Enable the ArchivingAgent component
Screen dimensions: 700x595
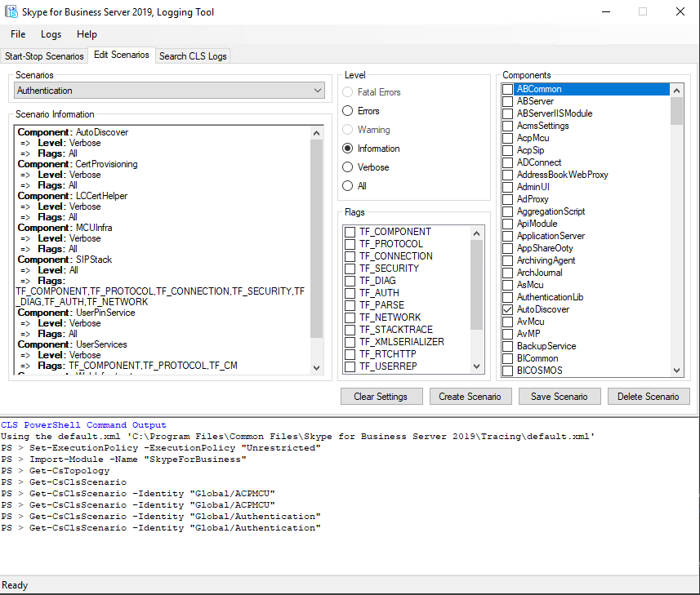[x=507, y=260]
